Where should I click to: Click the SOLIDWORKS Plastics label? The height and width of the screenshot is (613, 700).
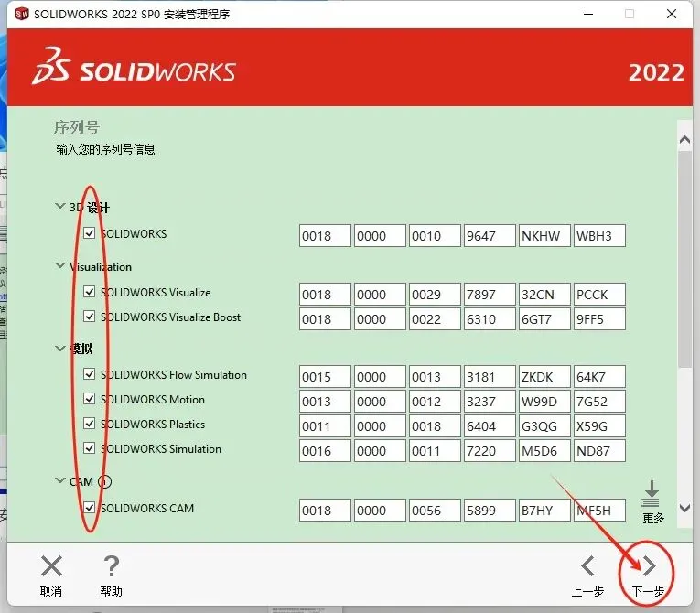(x=153, y=425)
